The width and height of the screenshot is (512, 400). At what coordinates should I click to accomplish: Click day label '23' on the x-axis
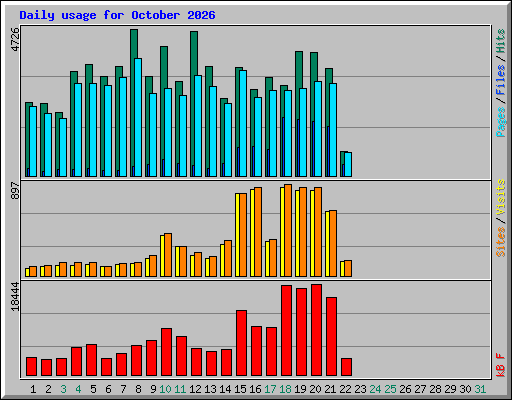click(360, 389)
